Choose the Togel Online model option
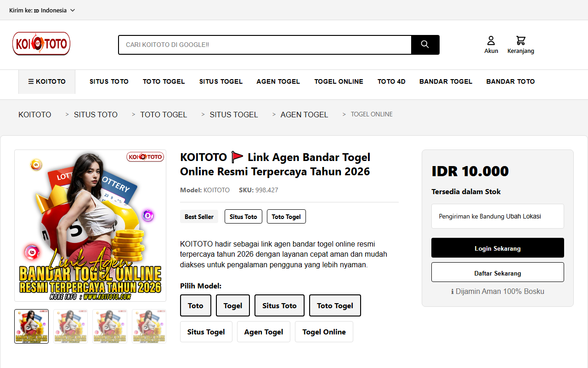Viewport: 588px width, 368px height. [324, 332]
